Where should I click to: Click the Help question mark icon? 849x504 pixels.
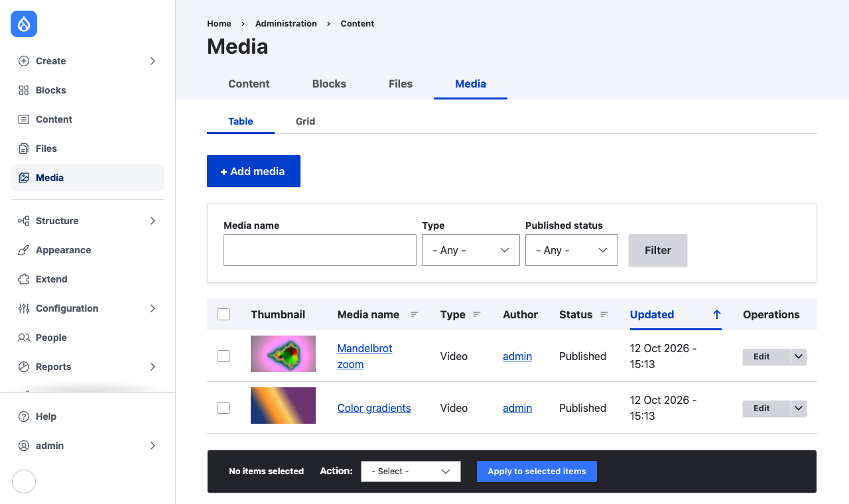click(x=24, y=416)
